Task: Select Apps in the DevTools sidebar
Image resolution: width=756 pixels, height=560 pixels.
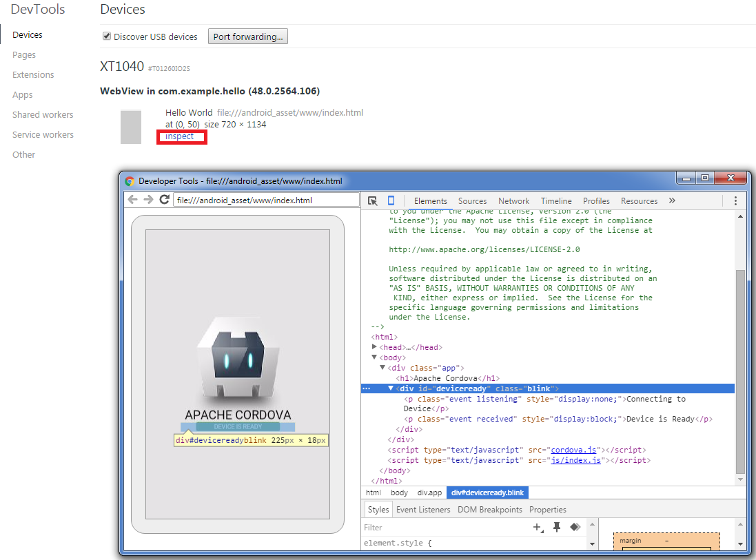Action: tap(23, 95)
